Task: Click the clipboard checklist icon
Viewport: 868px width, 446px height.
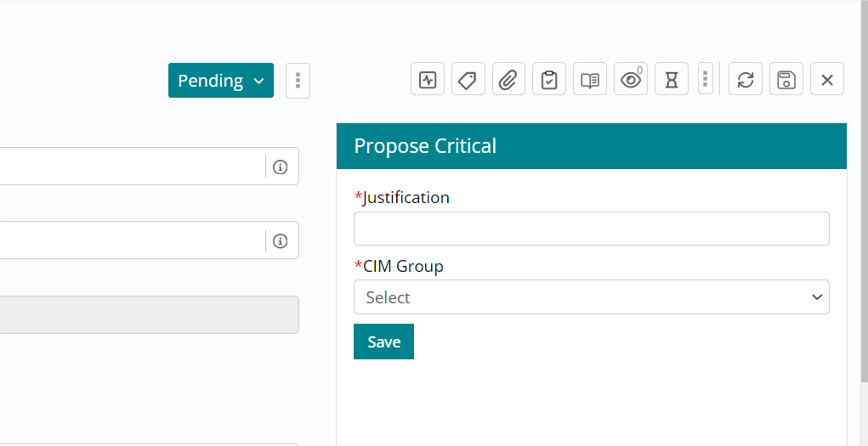Action: click(x=549, y=80)
